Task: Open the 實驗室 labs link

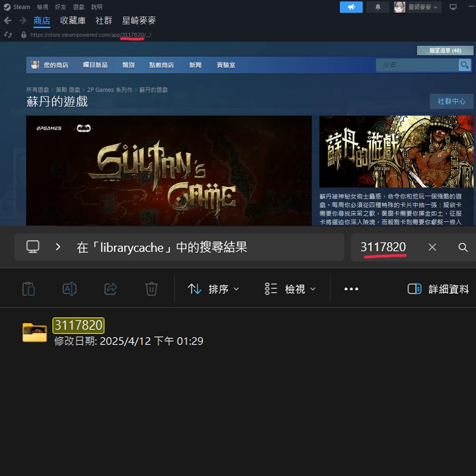Action: point(226,65)
